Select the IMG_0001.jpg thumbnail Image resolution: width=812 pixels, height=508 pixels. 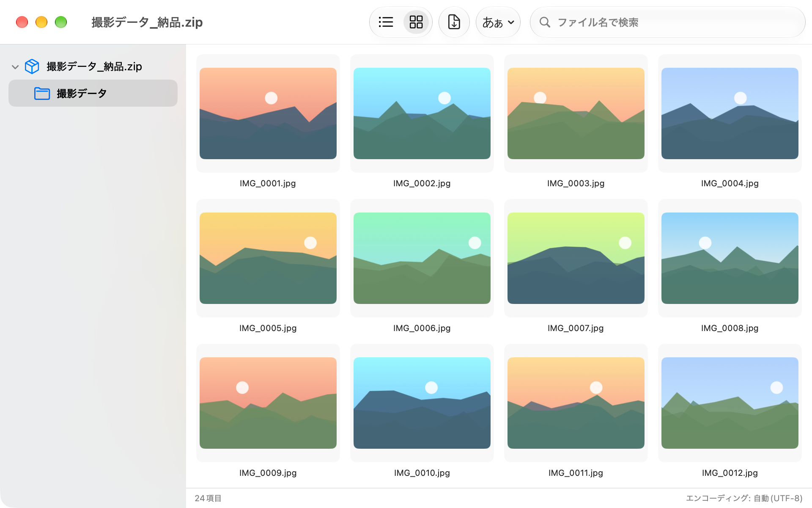pyautogui.click(x=268, y=113)
